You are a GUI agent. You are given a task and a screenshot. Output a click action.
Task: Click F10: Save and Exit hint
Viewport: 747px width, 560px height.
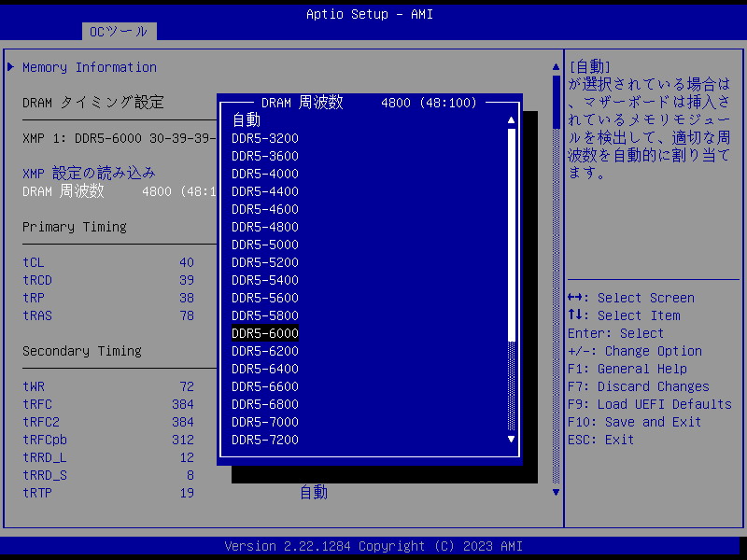click(634, 422)
